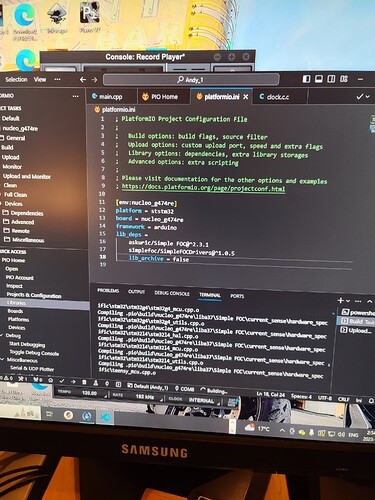The image size is (375, 500).
Task: Toggle the secondary side bar layout icon
Action: (x=331, y=79)
